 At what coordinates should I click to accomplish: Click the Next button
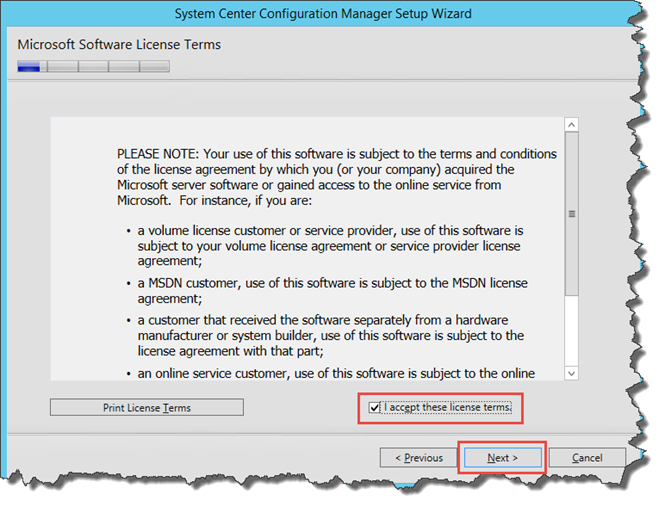point(503,458)
